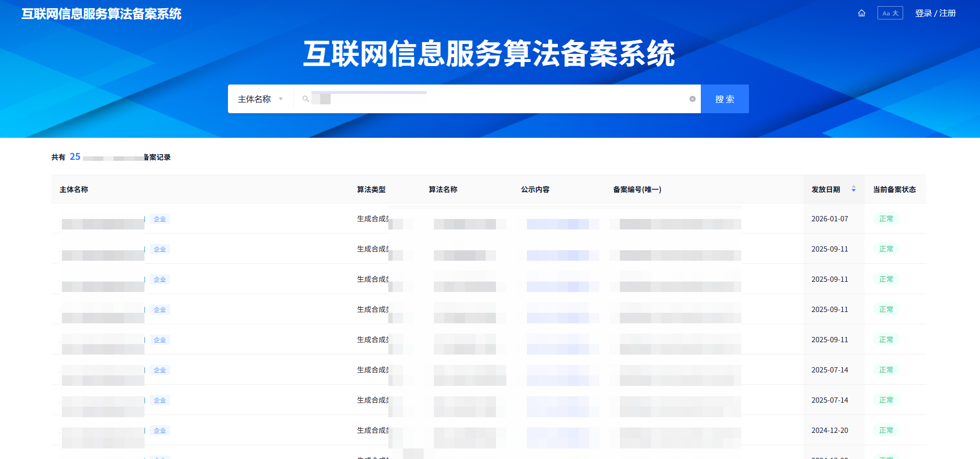Click the 企业 tag in the 2026-01-07 row
This screenshot has width=980, height=459.
[160, 219]
